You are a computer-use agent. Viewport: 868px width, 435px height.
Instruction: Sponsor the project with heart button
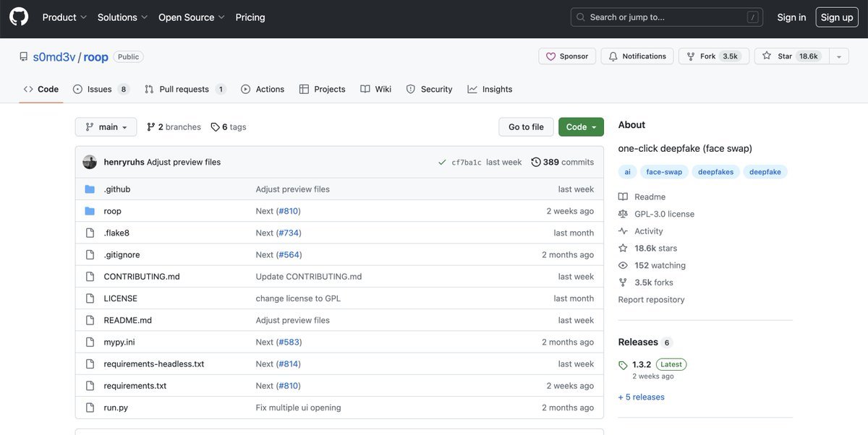(x=567, y=56)
